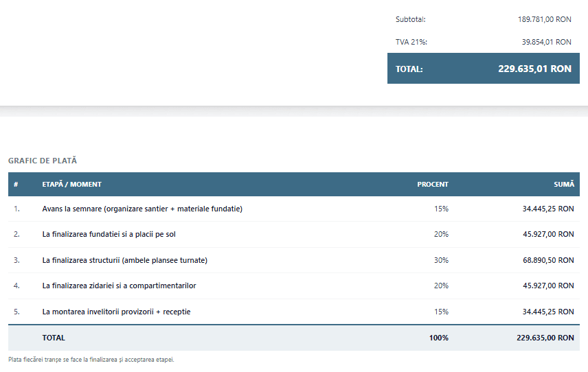Click the Subtotal label

tap(411, 19)
